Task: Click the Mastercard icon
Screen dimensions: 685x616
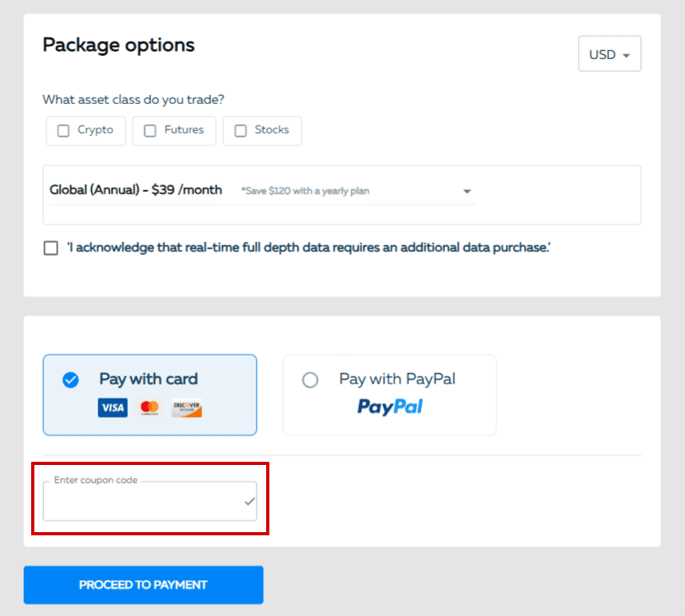Action: tap(148, 407)
